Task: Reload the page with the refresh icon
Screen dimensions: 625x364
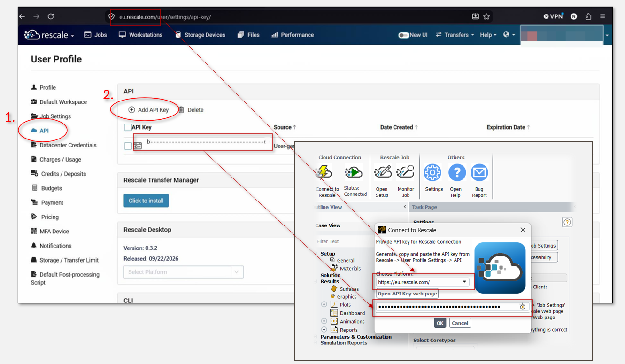Action: [x=51, y=16]
